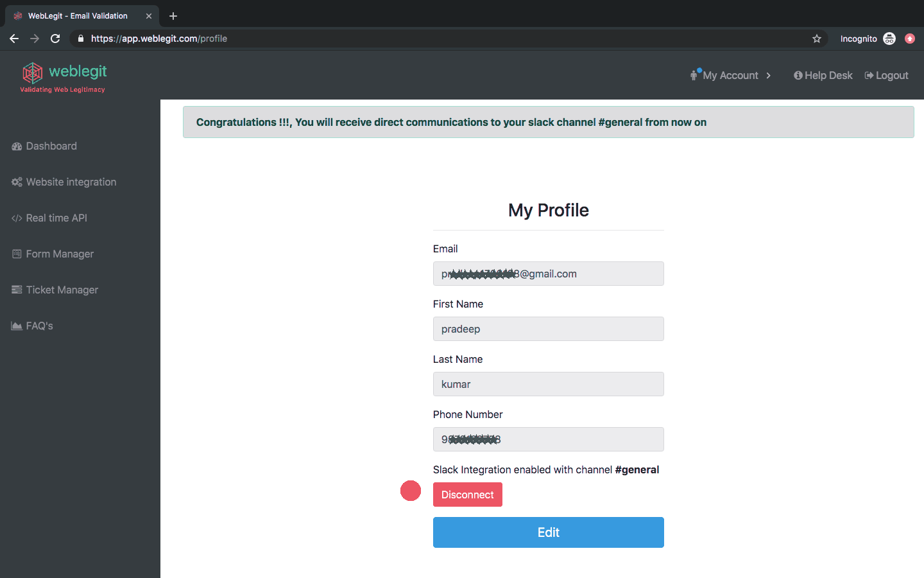Open the My Account menu
This screenshot has width=924, height=578.
[x=730, y=75]
